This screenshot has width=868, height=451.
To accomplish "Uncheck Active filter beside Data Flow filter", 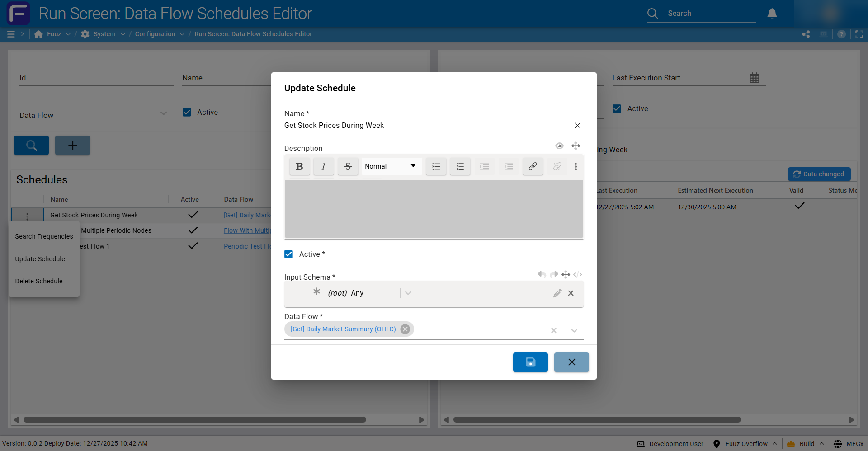I will point(187,112).
